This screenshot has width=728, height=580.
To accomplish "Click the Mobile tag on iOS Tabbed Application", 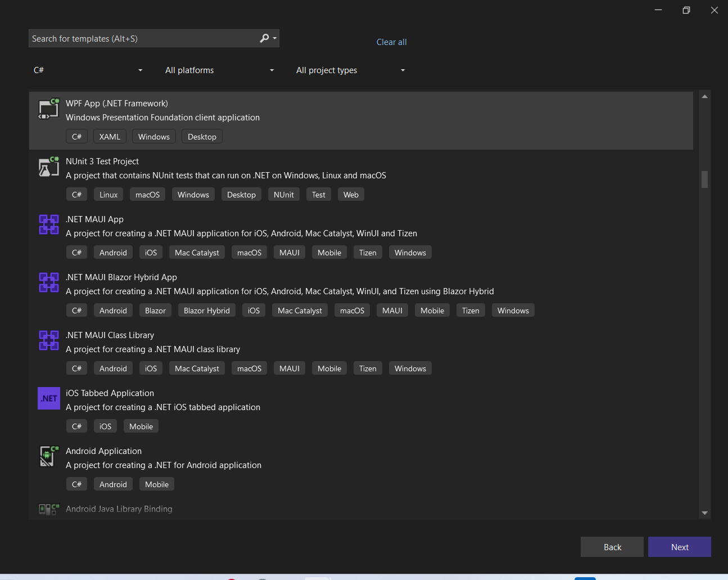I will pyautogui.click(x=141, y=426).
